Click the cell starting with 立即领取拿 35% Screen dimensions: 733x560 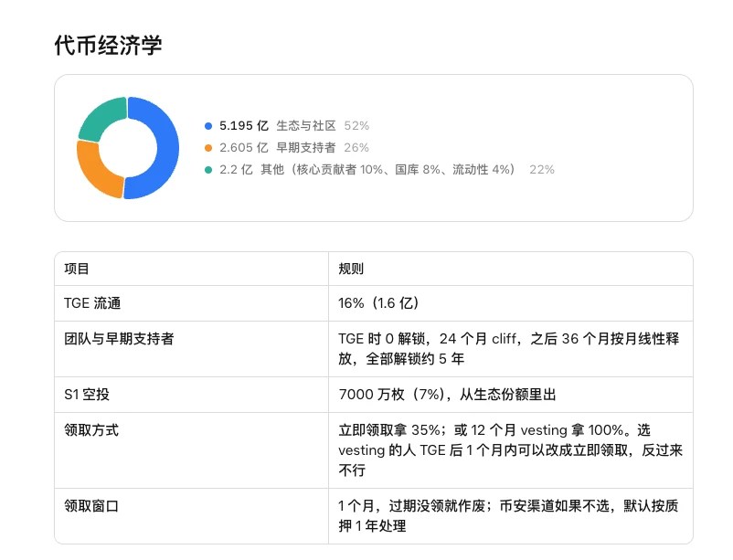point(511,450)
